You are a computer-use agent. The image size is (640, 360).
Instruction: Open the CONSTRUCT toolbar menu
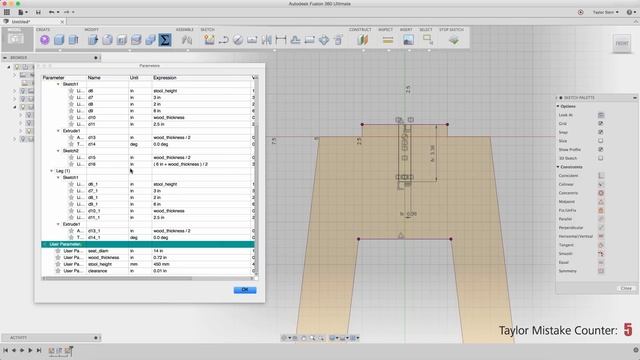click(360, 30)
